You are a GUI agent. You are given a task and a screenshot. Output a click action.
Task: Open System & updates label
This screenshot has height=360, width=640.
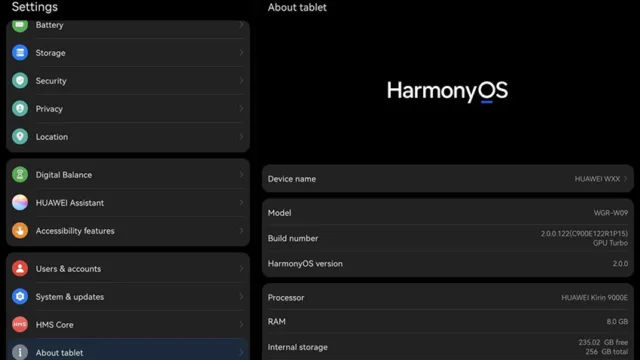[70, 297]
